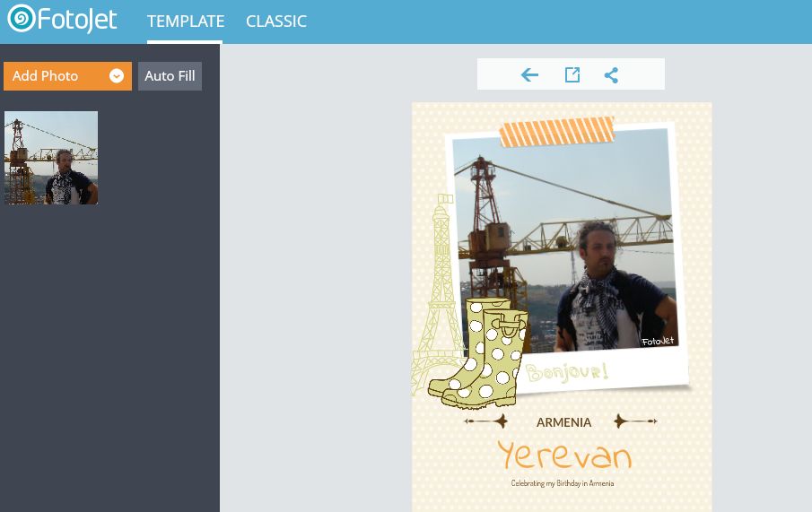This screenshot has height=512, width=812.
Task: Open the export icon above the card
Action: point(572,75)
